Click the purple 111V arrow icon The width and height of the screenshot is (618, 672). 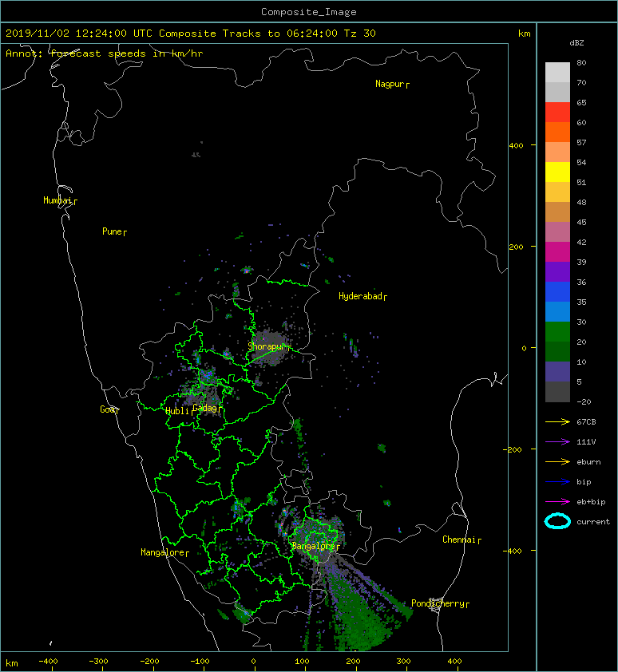coord(557,442)
